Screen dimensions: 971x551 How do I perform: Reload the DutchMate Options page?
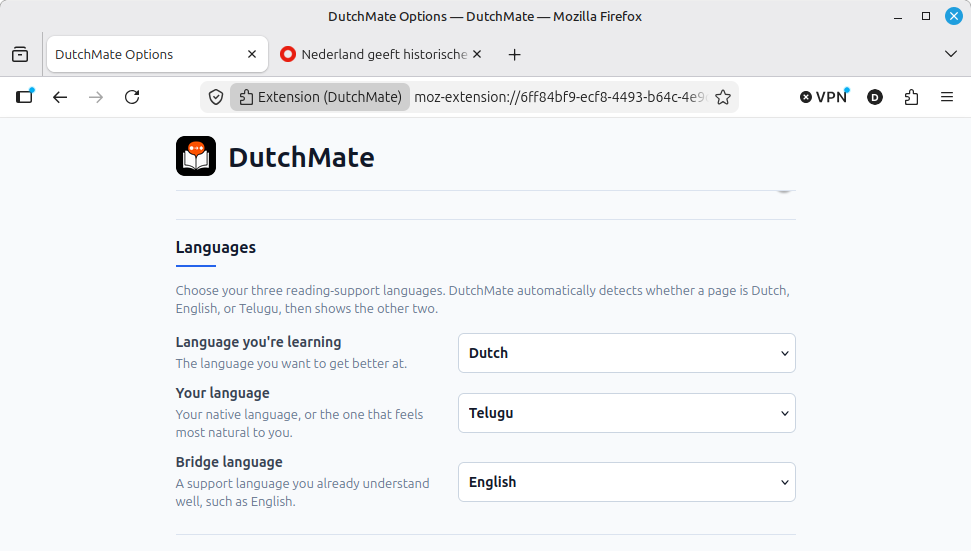(132, 97)
